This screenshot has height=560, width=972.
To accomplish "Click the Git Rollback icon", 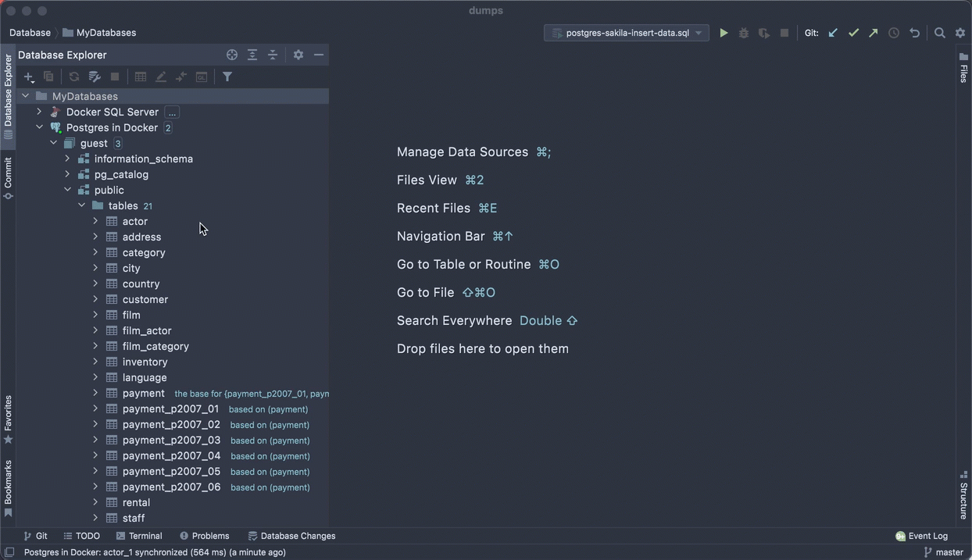I will 914,33.
